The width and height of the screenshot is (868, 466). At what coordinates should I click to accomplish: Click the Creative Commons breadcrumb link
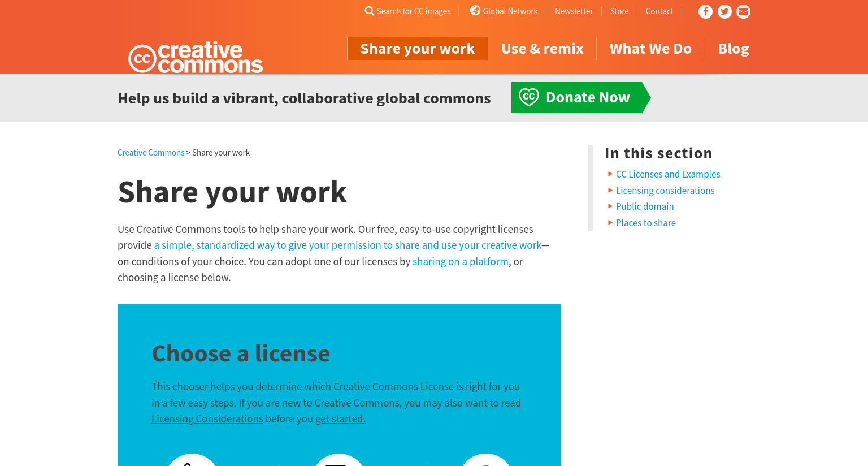pyautogui.click(x=151, y=153)
